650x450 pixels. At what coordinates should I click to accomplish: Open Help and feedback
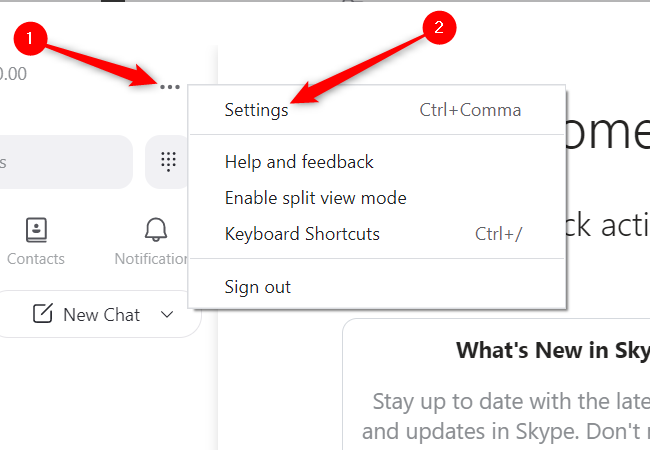tap(299, 161)
